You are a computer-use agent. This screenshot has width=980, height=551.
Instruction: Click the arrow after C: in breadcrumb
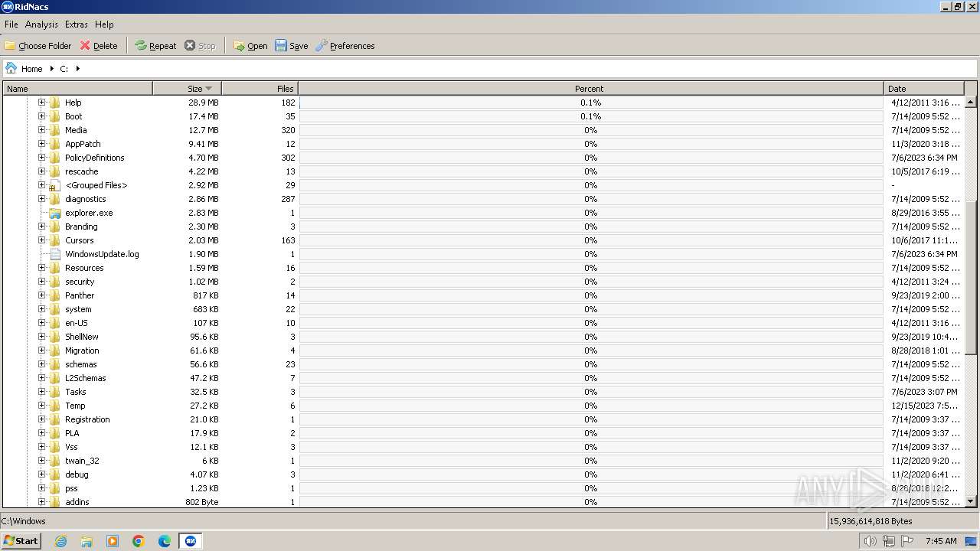click(x=78, y=69)
